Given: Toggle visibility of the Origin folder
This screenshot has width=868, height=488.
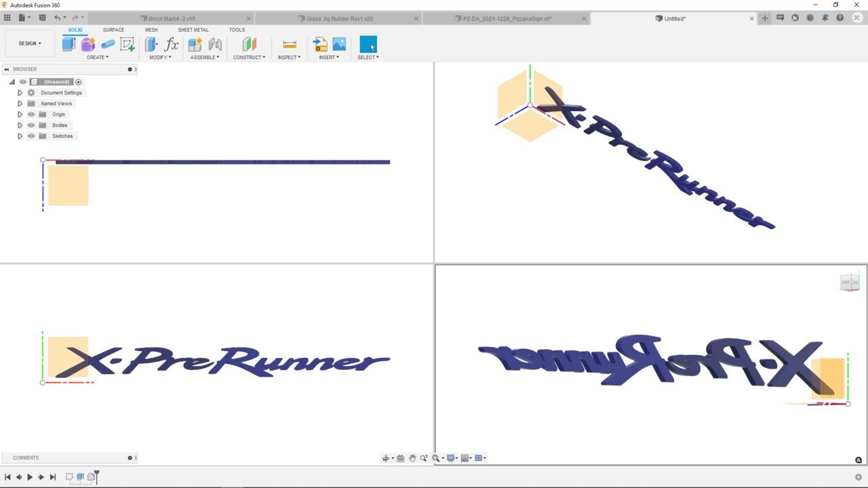Looking at the screenshot, I should tap(31, 115).
